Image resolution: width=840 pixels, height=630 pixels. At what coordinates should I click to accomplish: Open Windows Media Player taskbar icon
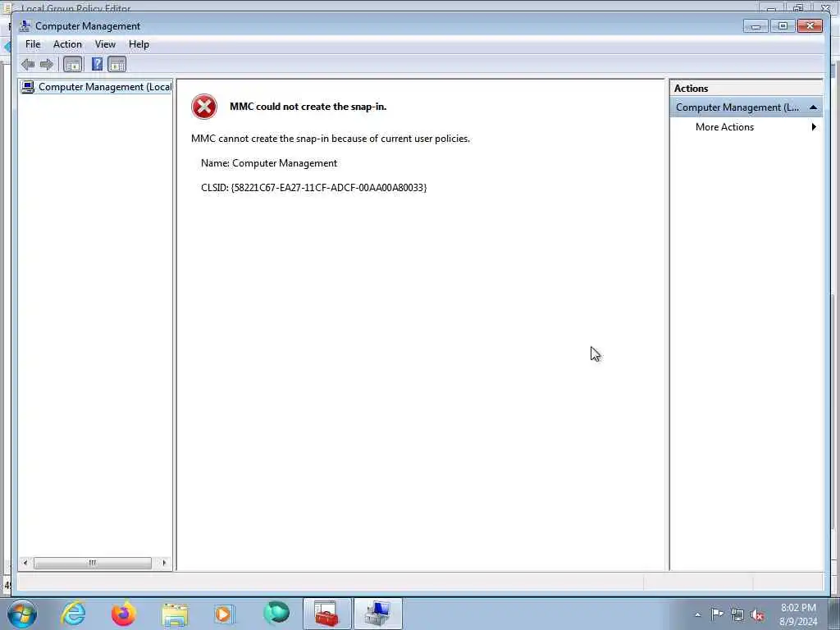tap(224, 614)
